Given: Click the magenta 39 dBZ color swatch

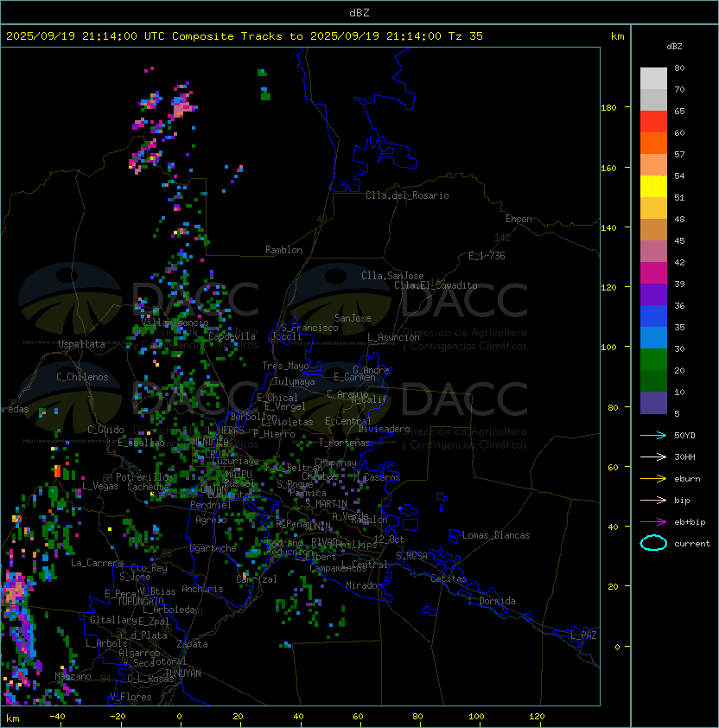Looking at the screenshot, I should coord(653,273).
